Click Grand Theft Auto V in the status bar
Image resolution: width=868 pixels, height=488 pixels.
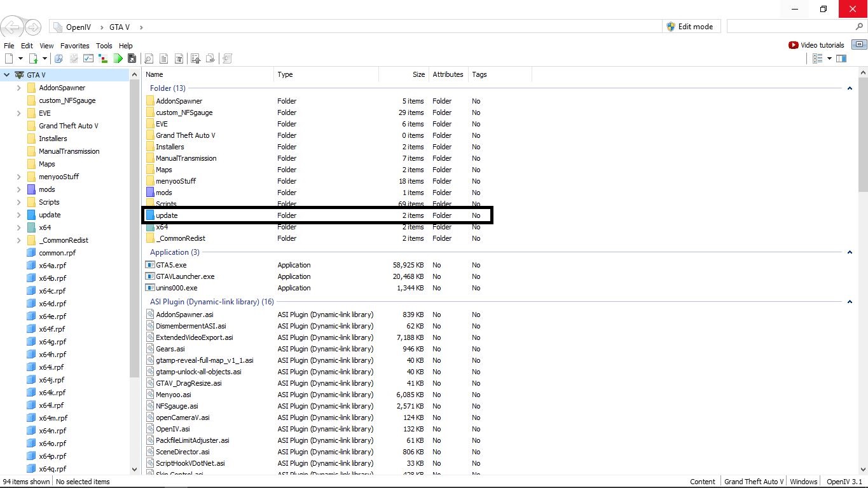(x=754, y=482)
